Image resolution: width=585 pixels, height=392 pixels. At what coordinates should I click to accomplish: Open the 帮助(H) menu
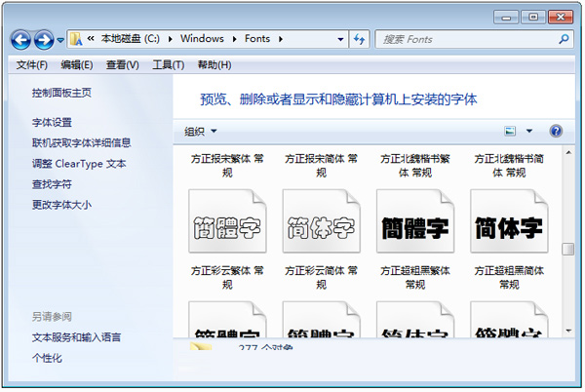click(214, 65)
